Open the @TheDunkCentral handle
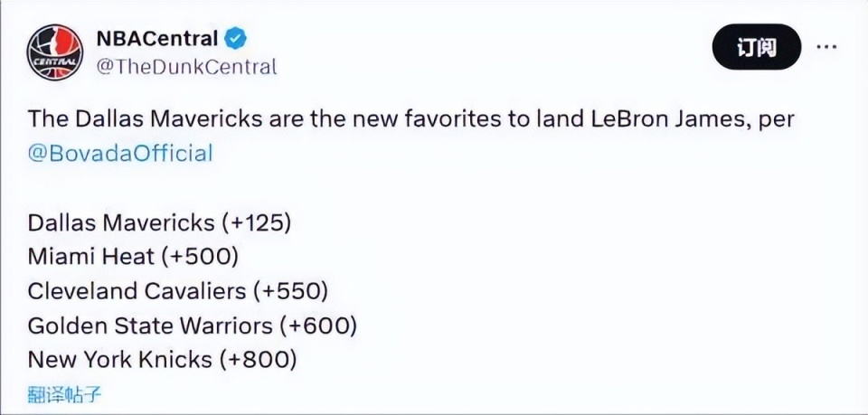 tap(186, 67)
